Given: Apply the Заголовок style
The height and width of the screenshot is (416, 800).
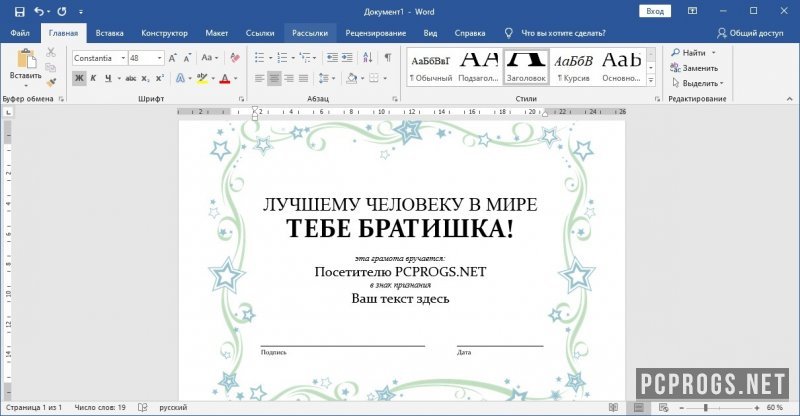Looking at the screenshot, I should coord(527,66).
